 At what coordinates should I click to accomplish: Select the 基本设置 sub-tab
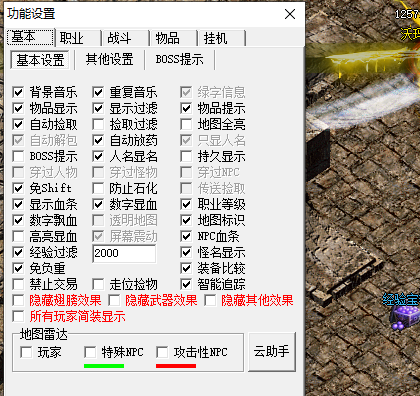pos(40,60)
